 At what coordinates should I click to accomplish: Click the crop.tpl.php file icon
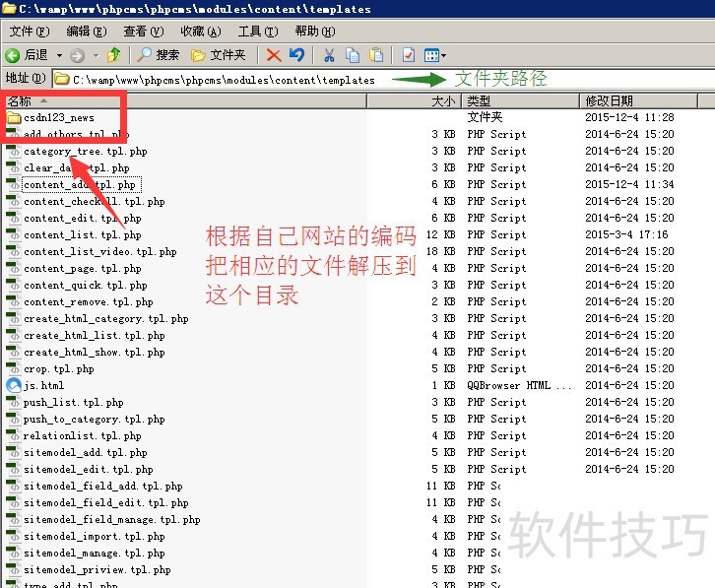tap(13, 369)
